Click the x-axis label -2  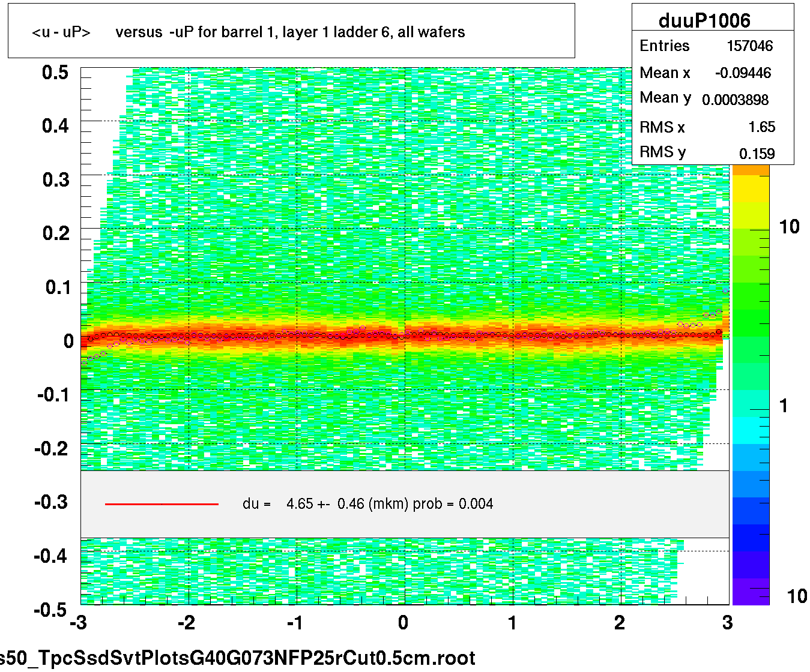187,623
